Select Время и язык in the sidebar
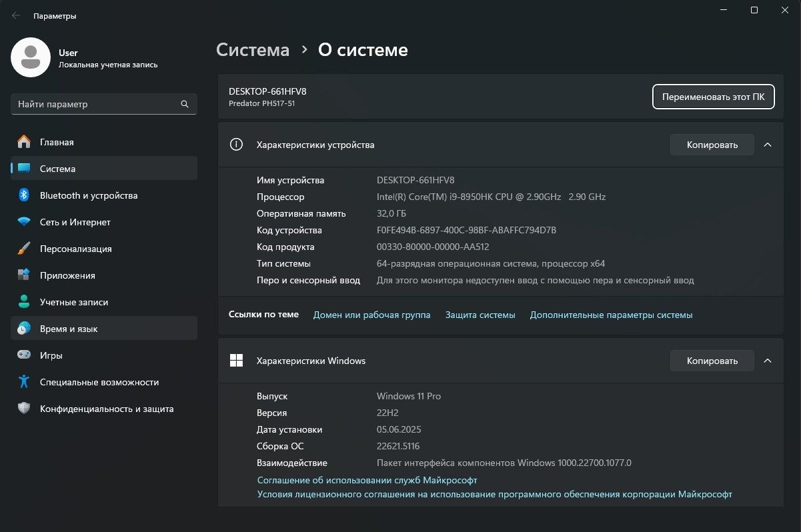 coord(104,329)
